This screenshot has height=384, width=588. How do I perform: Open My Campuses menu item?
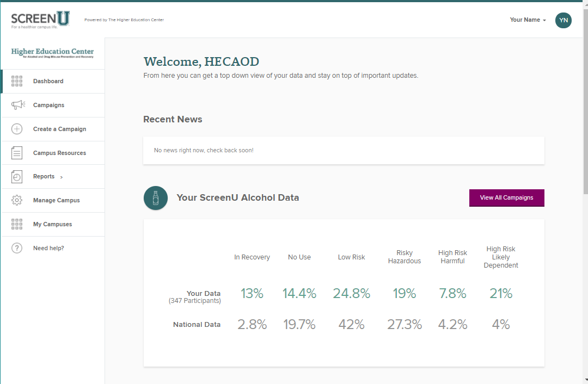(53, 225)
